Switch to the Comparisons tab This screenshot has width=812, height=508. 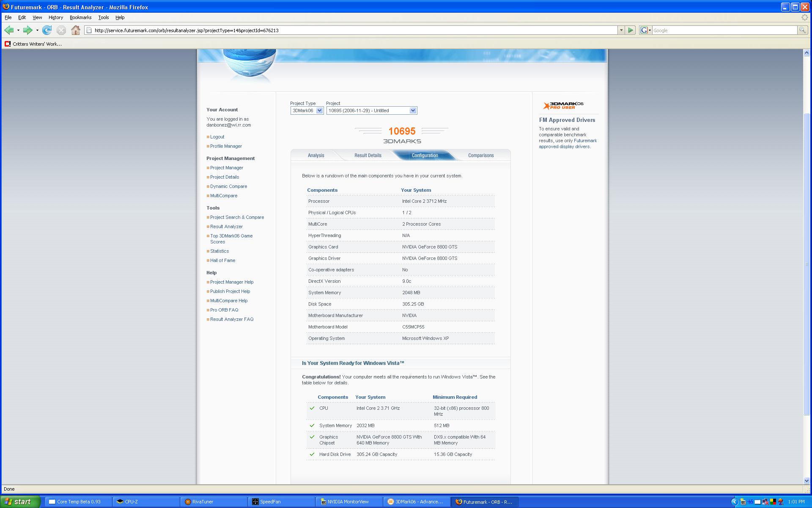[x=481, y=155]
